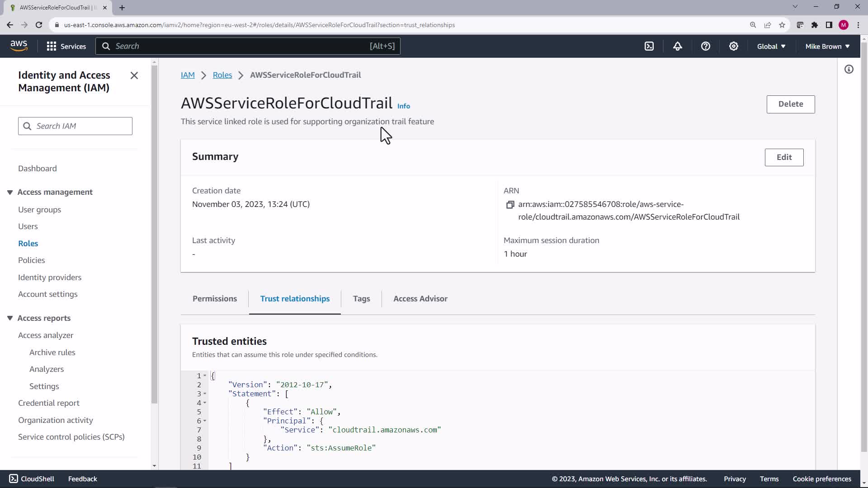This screenshot has height=488, width=868.
Task: Fold the Statement array at line 3
Action: click(205, 394)
